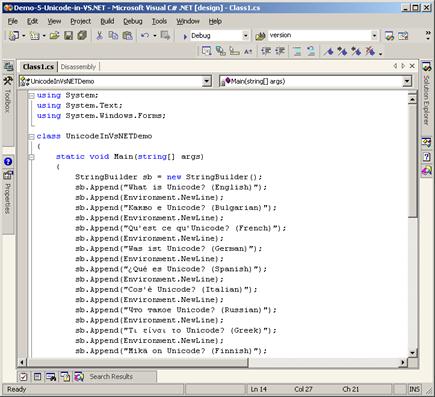Open the Debug menu

pyautogui.click(x=133, y=21)
